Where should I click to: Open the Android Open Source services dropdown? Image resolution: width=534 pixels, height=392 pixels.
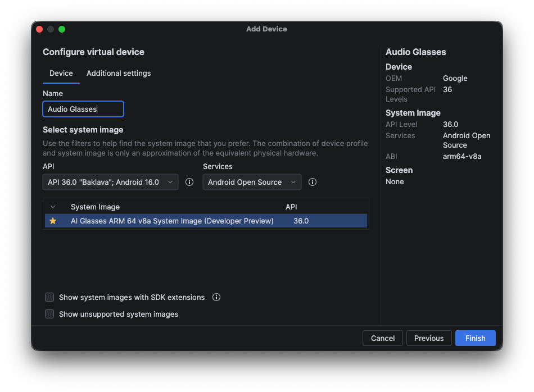click(x=252, y=182)
